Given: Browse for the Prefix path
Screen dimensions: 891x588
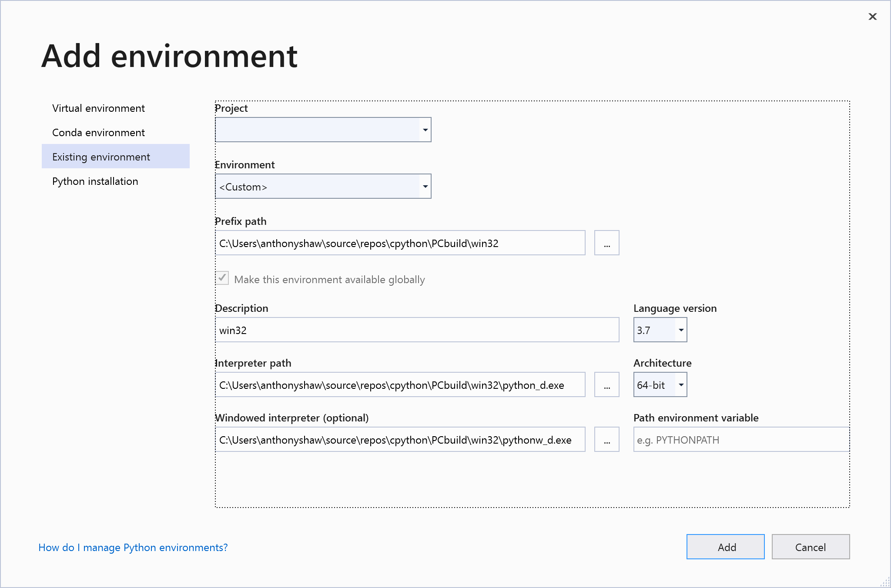Looking at the screenshot, I should [x=606, y=243].
